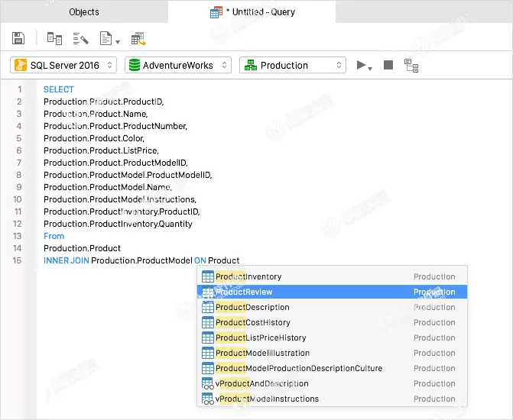Click the Stop execution button

click(388, 65)
